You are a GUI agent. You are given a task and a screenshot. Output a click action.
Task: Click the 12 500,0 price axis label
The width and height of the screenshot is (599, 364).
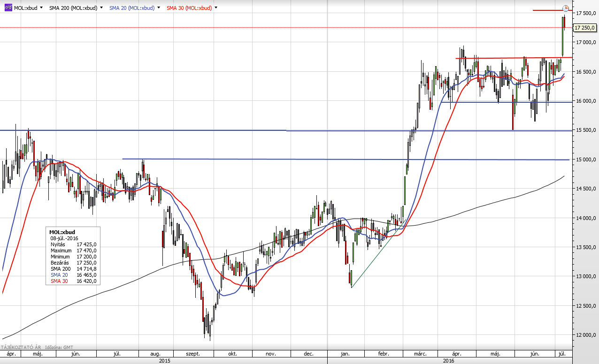point(585,306)
